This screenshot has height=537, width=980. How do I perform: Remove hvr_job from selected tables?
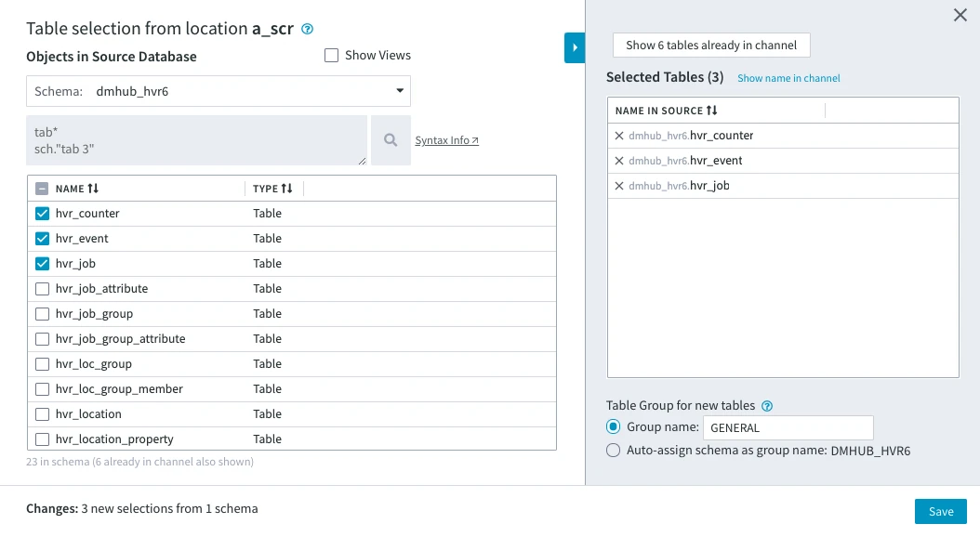617,185
